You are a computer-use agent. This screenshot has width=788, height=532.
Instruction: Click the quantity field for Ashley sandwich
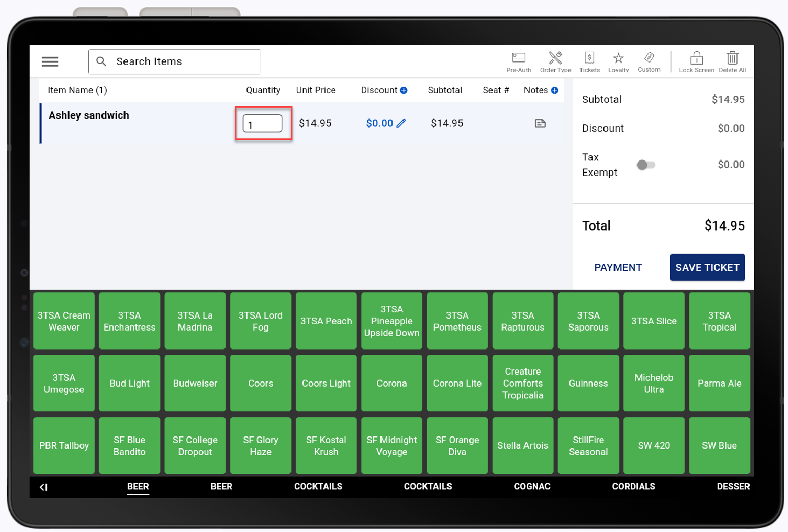(262, 124)
